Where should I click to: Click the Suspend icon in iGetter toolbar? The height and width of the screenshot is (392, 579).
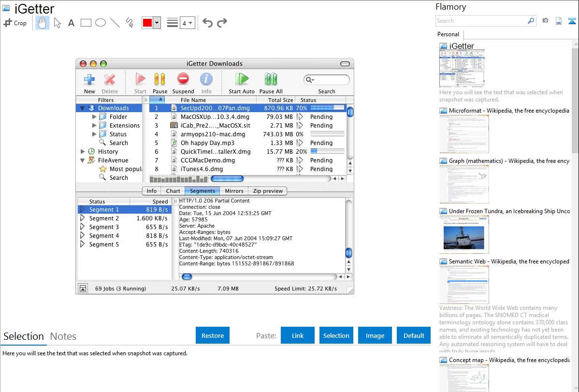coord(183,79)
